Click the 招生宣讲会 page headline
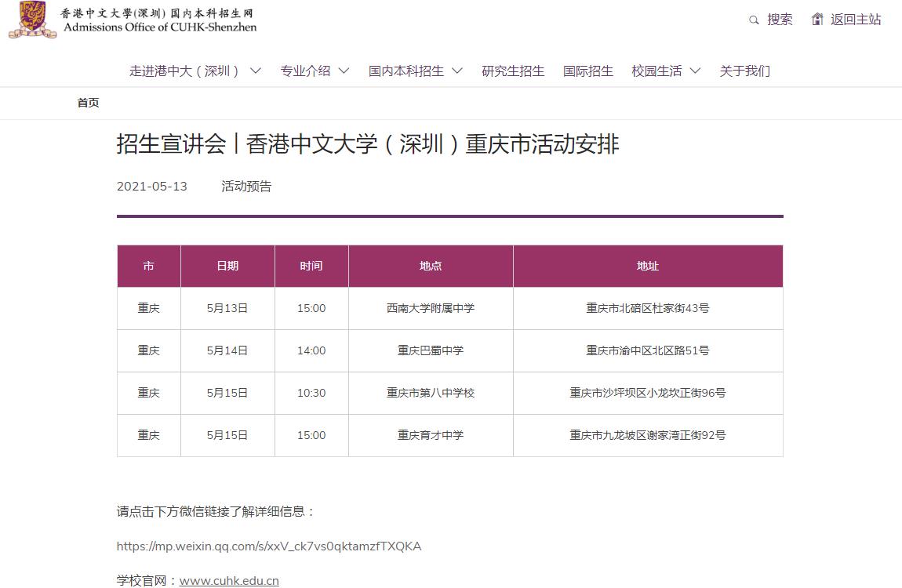Image resolution: width=902 pixels, height=588 pixels. click(368, 143)
